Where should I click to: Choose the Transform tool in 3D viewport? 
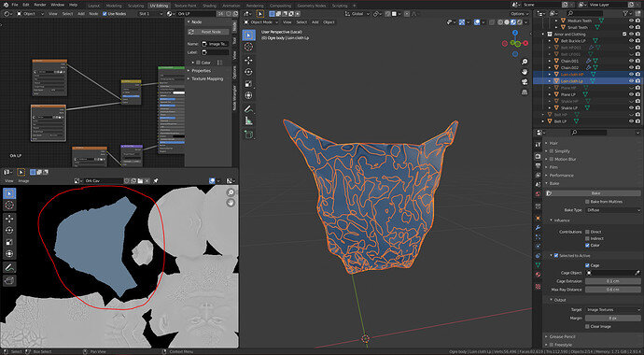point(248,95)
